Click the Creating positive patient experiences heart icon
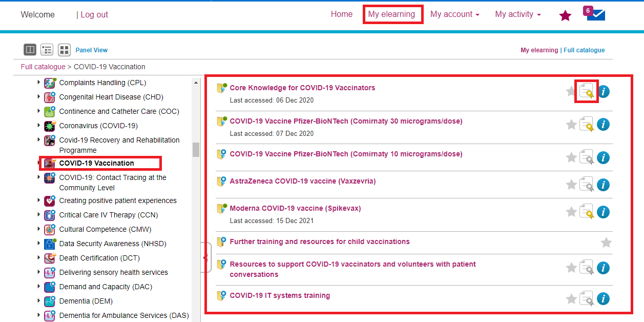 50,200
